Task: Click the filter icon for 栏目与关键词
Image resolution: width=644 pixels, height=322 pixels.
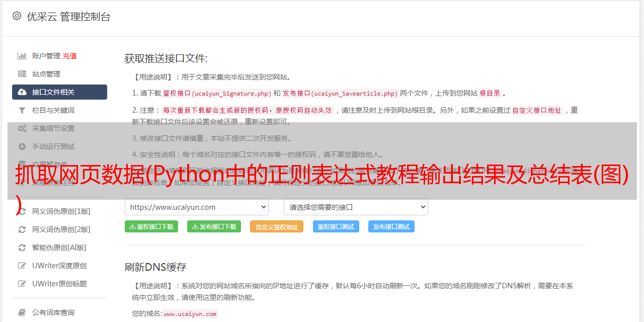Action: (x=22, y=110)
